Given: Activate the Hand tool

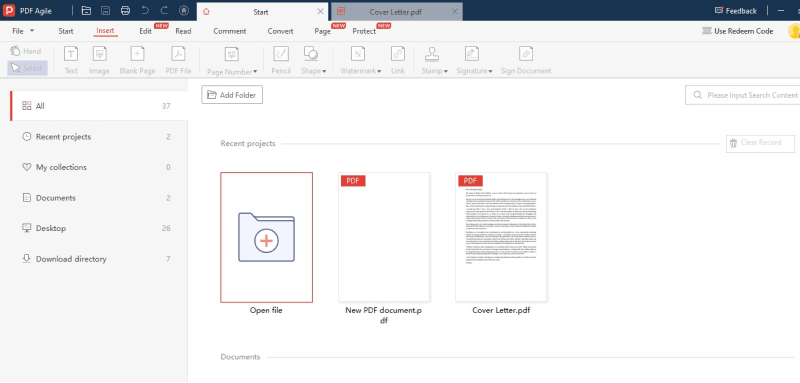Looking at the screenshot, I should [26, 51].
